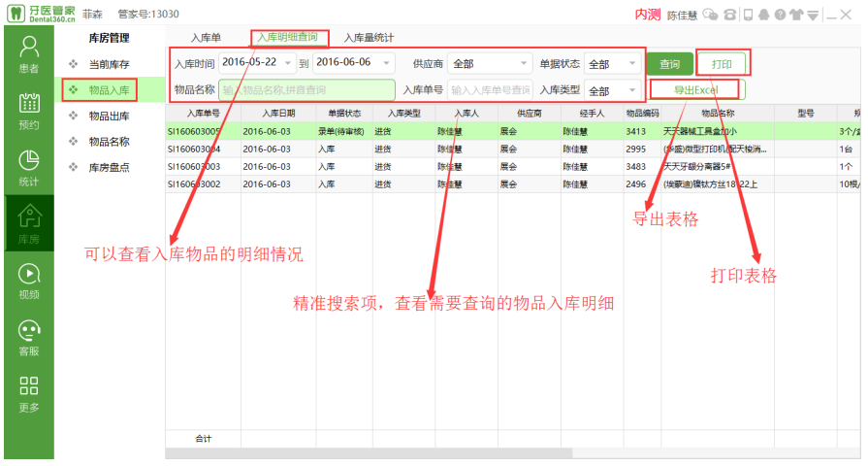
Task: Open the 预约 (appointments) calendar section
Action: [29, 111]
